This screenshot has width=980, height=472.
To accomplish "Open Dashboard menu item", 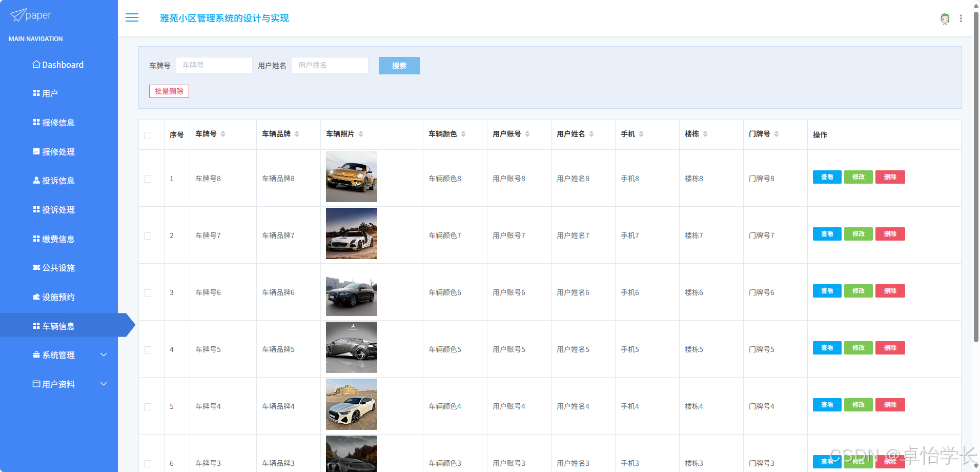I will pos(59,65).
